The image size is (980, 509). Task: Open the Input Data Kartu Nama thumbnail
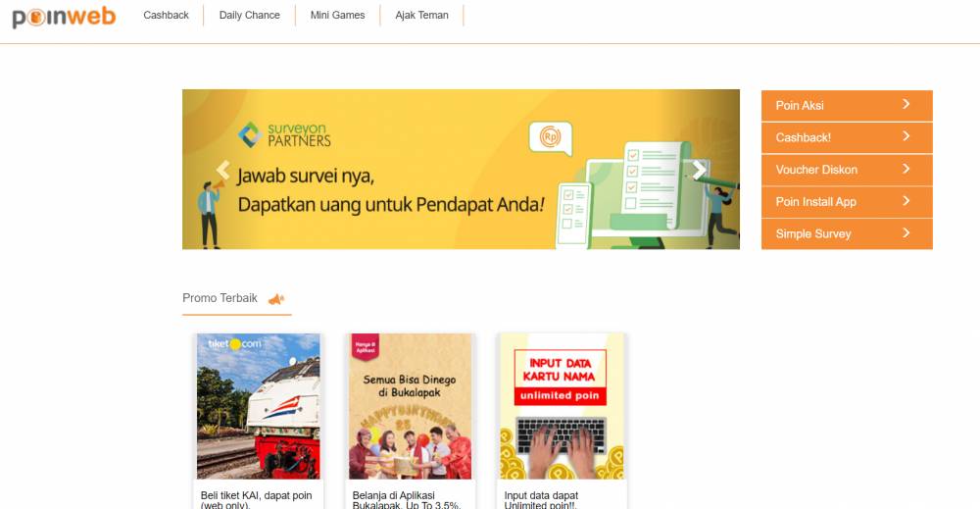562,406
